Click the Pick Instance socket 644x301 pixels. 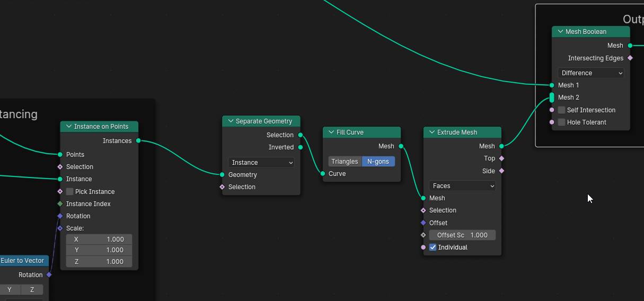tap(60, 192)
